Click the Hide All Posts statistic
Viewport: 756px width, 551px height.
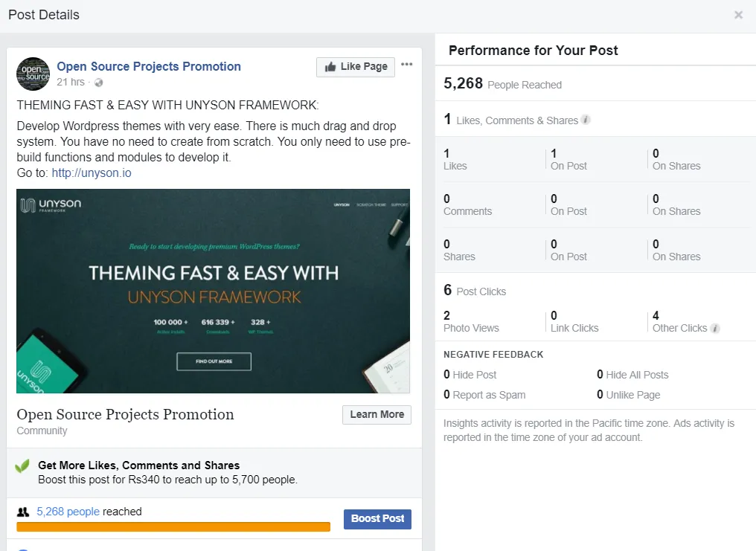coord(632,375)
